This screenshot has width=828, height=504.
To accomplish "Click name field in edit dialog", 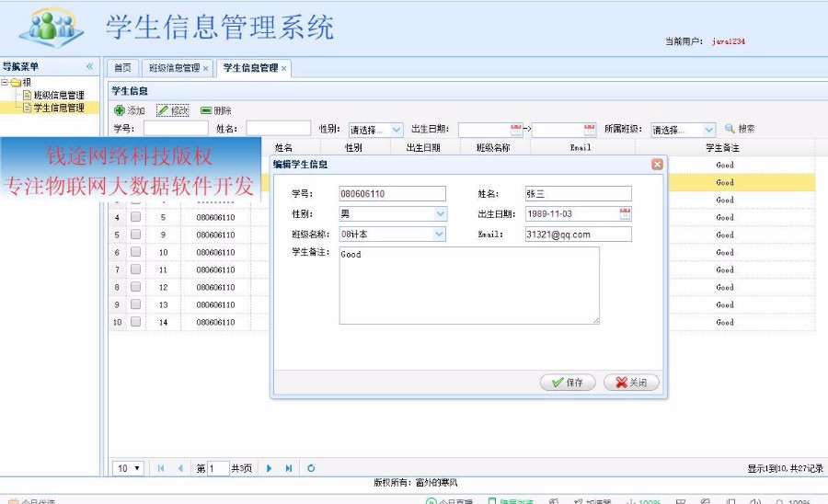I will coord(579,194).
